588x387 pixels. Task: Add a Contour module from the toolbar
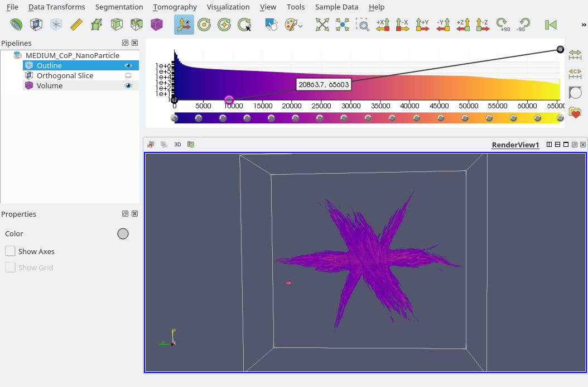coord(16,25)
